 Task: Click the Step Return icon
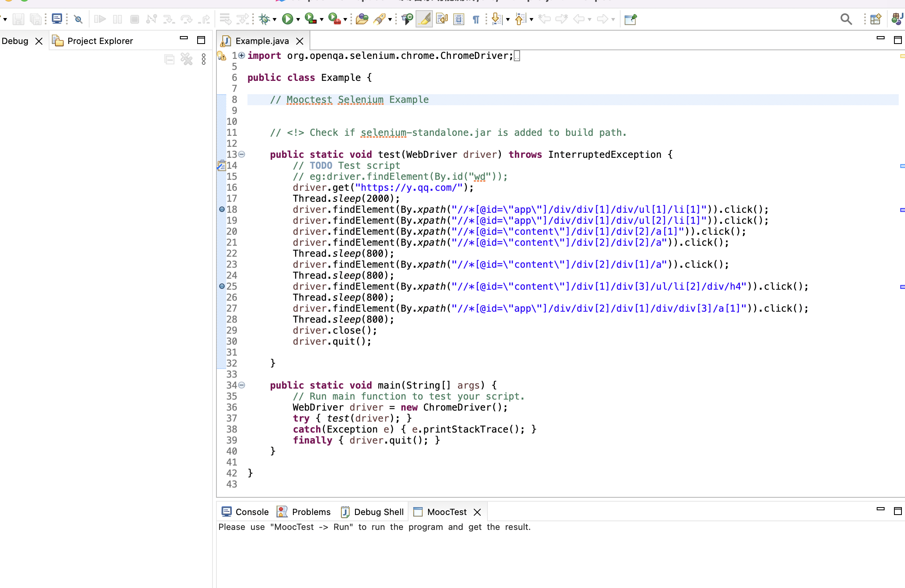point(204,19)
